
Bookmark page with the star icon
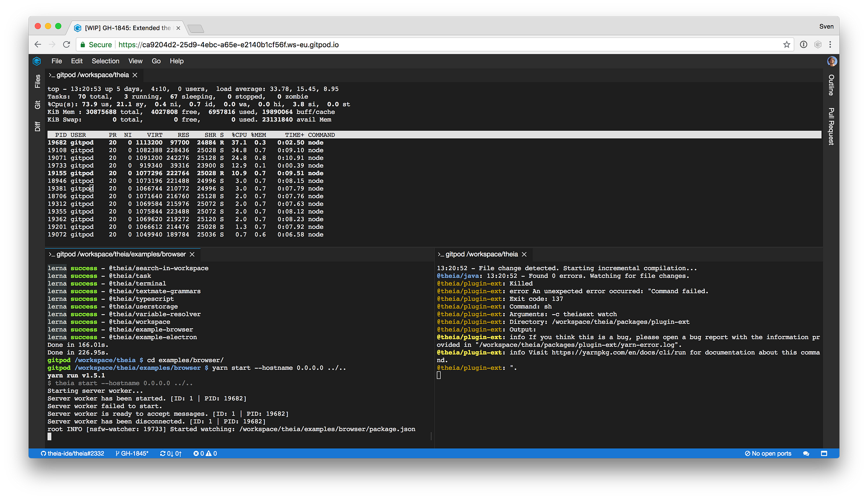(x=786, y=45)
